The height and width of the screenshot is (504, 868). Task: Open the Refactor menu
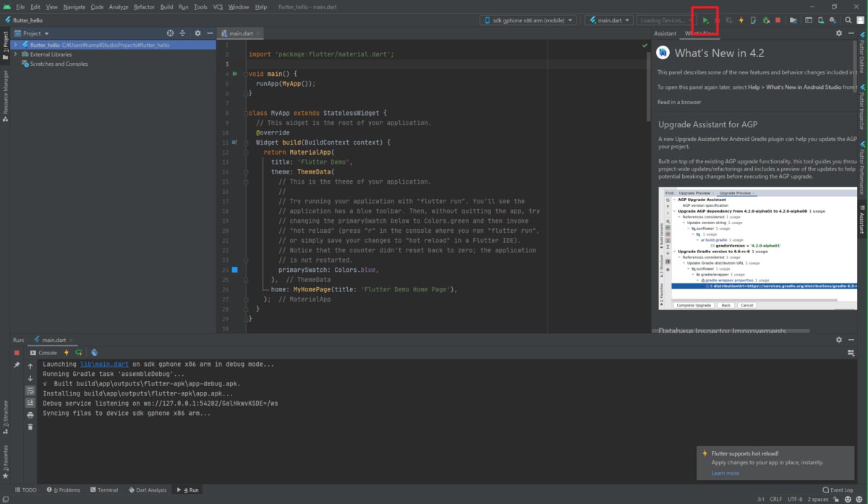coord(144,7)
